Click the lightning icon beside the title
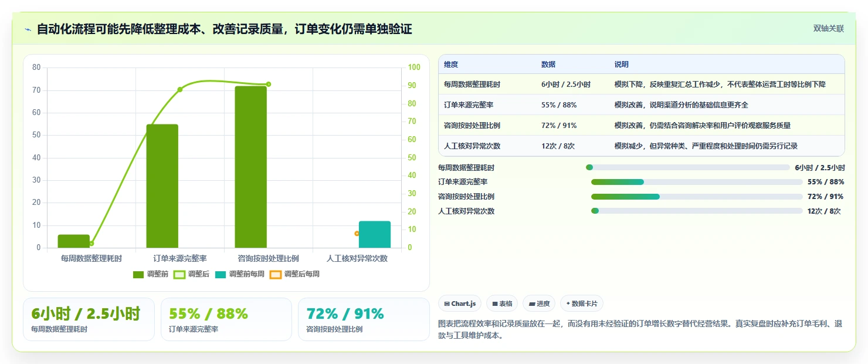 click(x=28, y=29)
